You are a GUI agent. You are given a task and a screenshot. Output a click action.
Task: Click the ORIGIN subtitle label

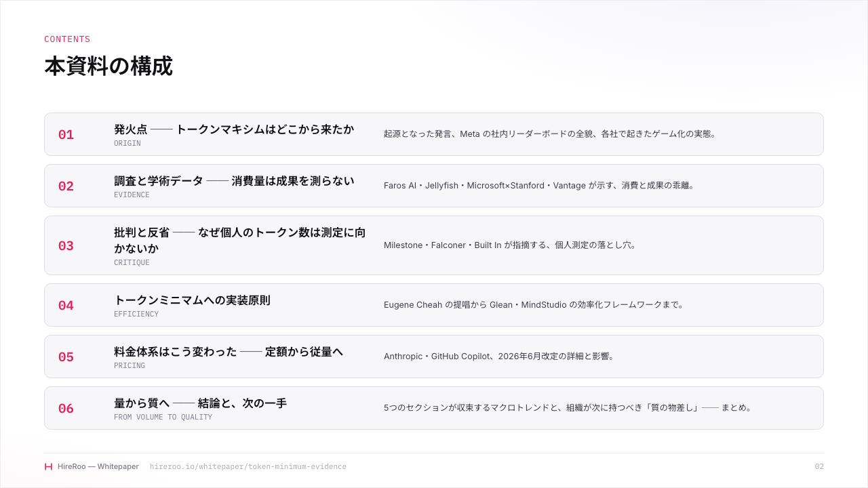point(127,144)
